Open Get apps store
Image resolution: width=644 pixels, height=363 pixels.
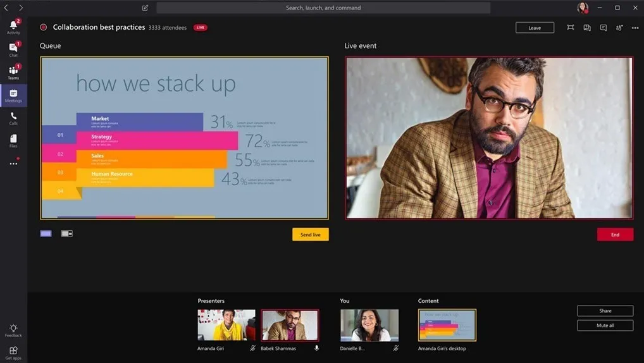(x=13, y=353)
